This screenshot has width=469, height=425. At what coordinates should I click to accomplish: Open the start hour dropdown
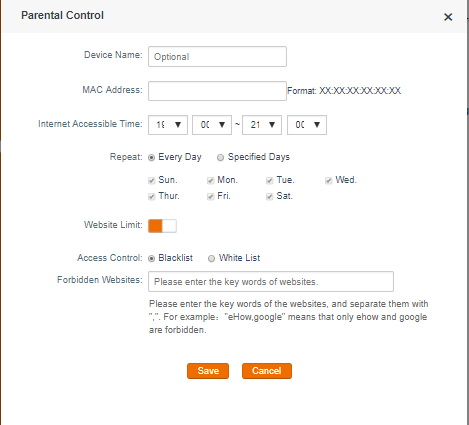(168, 125)
